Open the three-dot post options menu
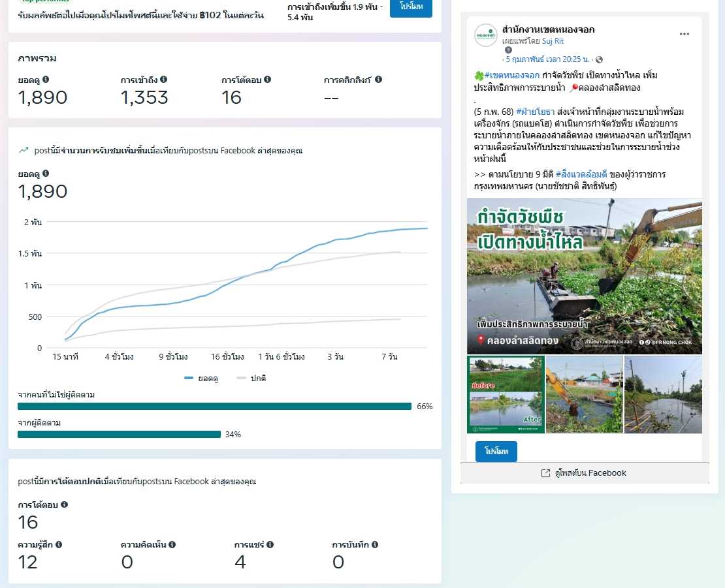The height and width of the screenshot is (588, 725). click(x=685, y=34)
